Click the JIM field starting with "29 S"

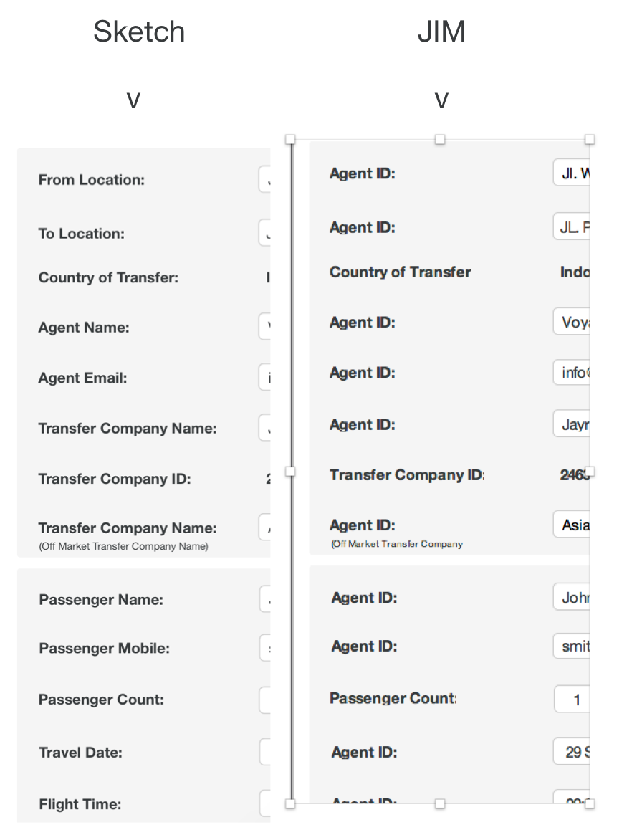572,752
